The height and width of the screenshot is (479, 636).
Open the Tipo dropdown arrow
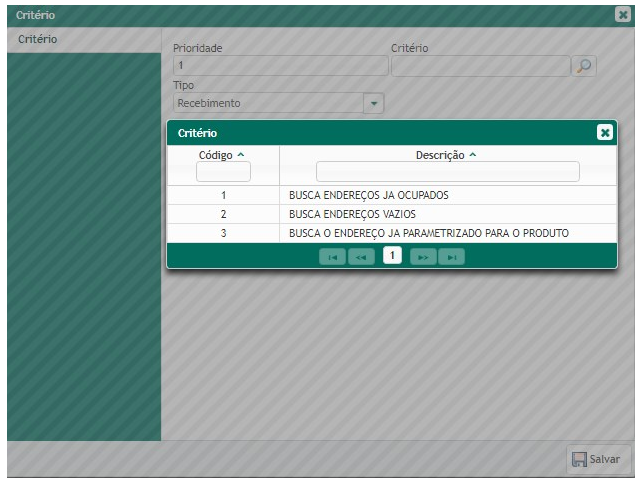pyautogui.click(x=374, y=103)
